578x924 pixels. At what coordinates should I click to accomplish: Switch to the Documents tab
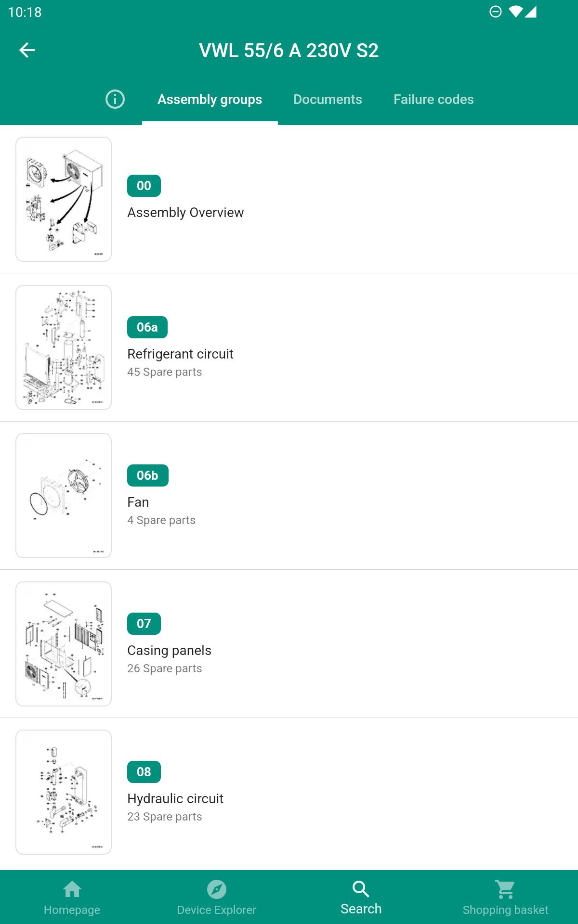pos(328,99)
